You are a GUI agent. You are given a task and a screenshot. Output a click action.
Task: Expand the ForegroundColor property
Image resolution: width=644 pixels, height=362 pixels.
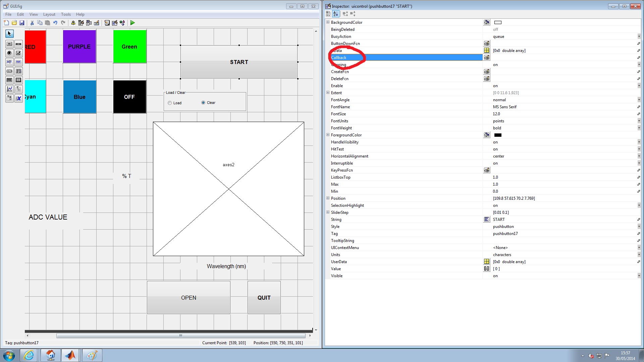328,135
